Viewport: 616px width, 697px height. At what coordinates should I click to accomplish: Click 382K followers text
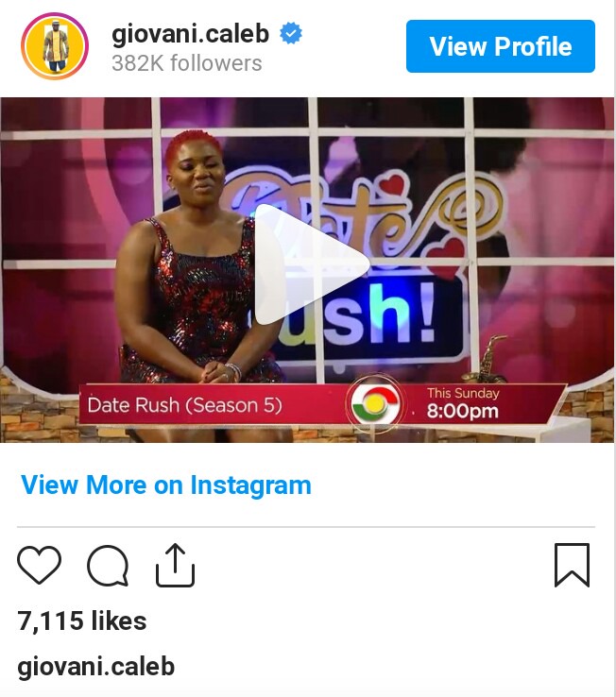pyautogui.click(x=187, y=63)
